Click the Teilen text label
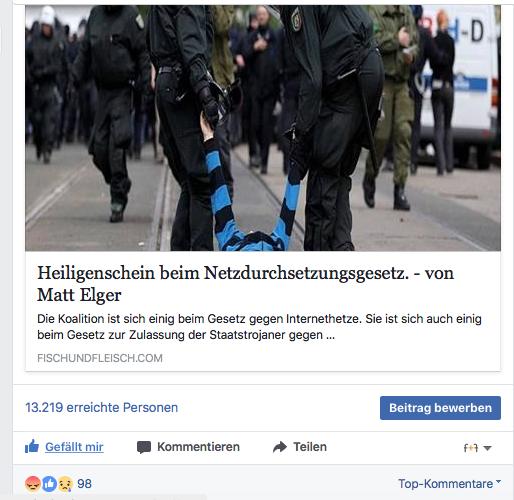Viewport: 514px width, 500px height. tap(310, 447)
